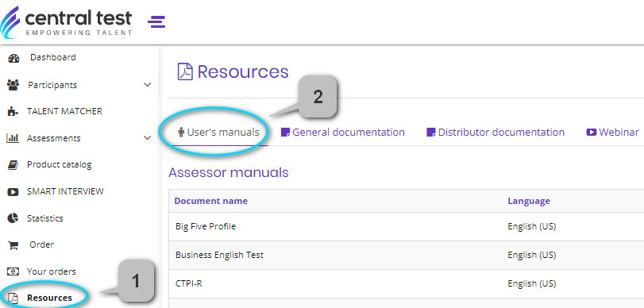Open the User's manuals tab
Screen dimensions: 644x308
pyautogui.click(x=218, y=133)
